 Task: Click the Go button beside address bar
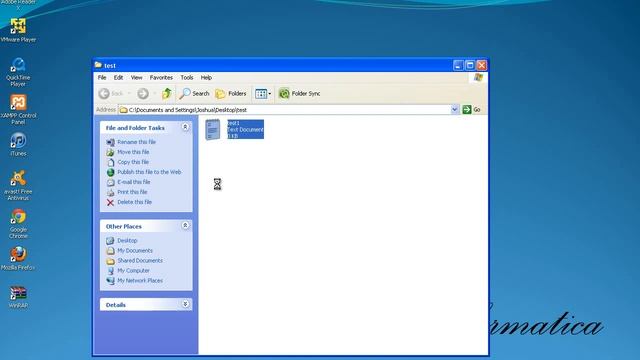pos(471,109)
